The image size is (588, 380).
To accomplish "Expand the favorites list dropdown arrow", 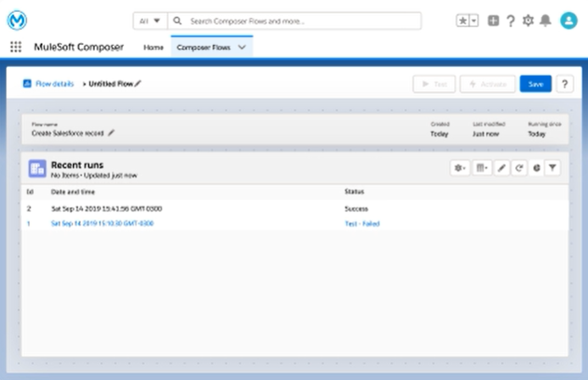I will pos(474,20).
